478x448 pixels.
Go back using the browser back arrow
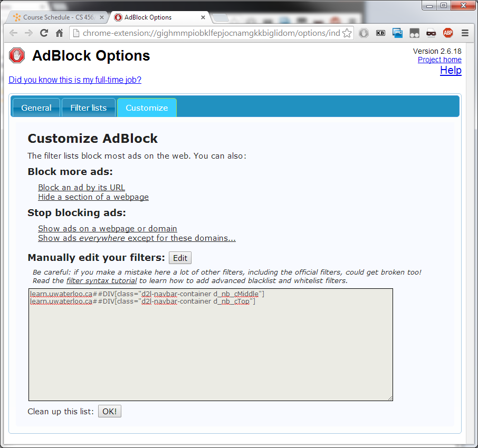tap(13, 33)
